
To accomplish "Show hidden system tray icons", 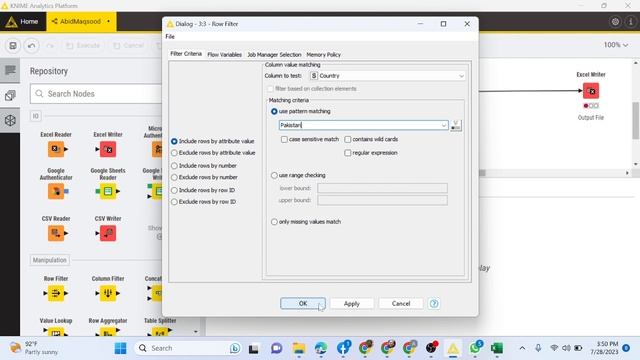I will (x=522, y=348).
